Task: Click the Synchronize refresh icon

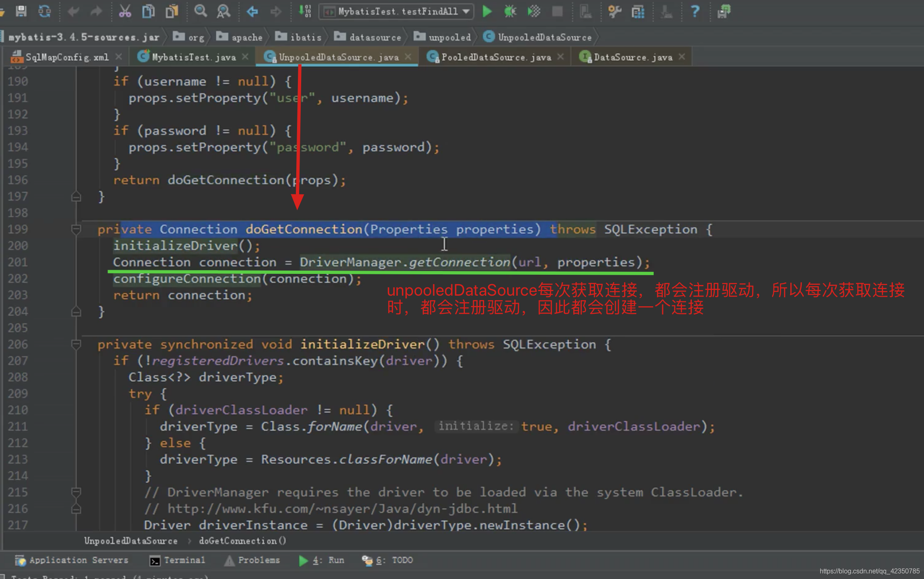Action: pos(44,11)
